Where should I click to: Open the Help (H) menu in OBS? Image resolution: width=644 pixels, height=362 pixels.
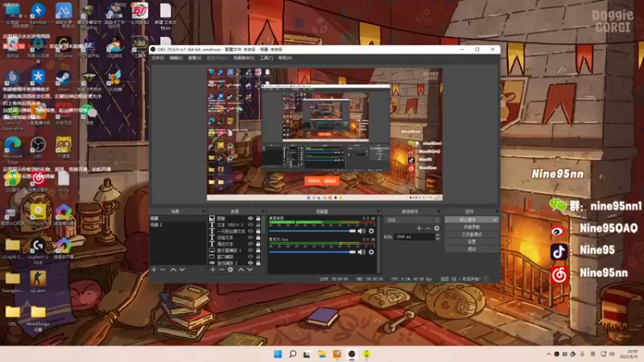tap(285, 58)
